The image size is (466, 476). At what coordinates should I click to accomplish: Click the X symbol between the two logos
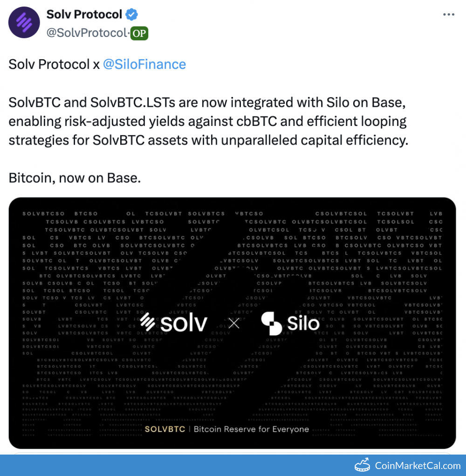233,323
